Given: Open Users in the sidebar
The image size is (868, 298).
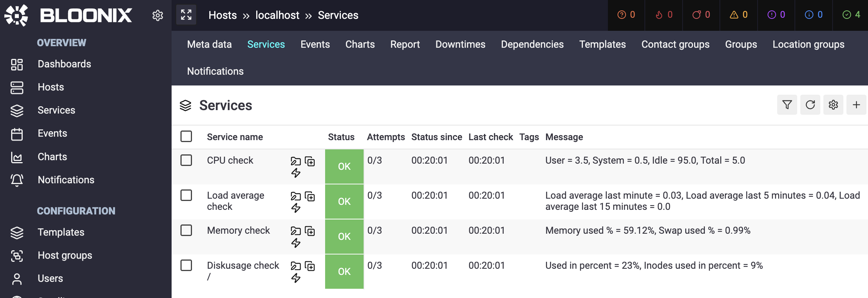Looking at the screenshot, I should [x=50, y=278].
